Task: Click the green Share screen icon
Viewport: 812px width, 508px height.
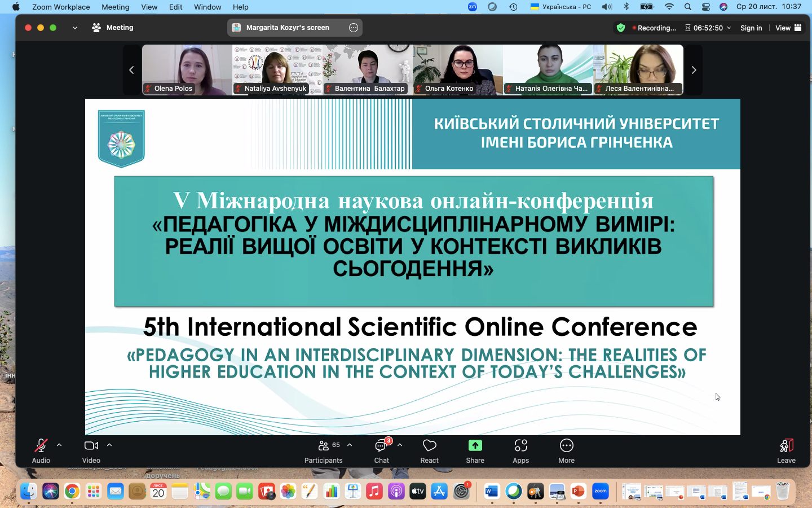Action: pos(475,446)
